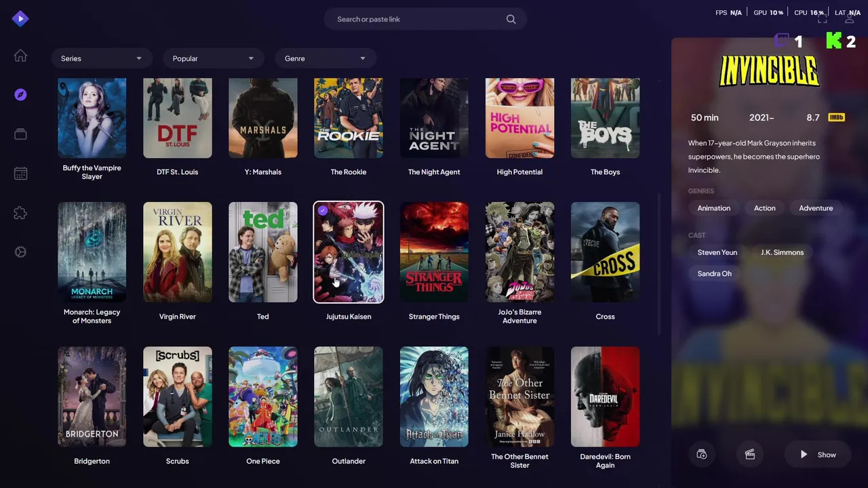Open cast member Sandra Oh

pyautogui.click(x=715, y=274)
